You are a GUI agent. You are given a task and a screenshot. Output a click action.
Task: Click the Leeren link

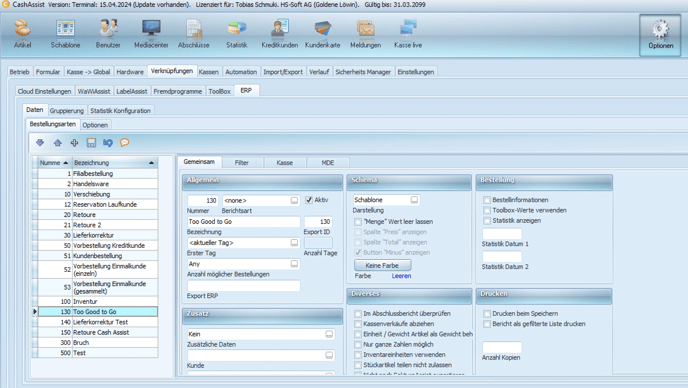[401, 276]
